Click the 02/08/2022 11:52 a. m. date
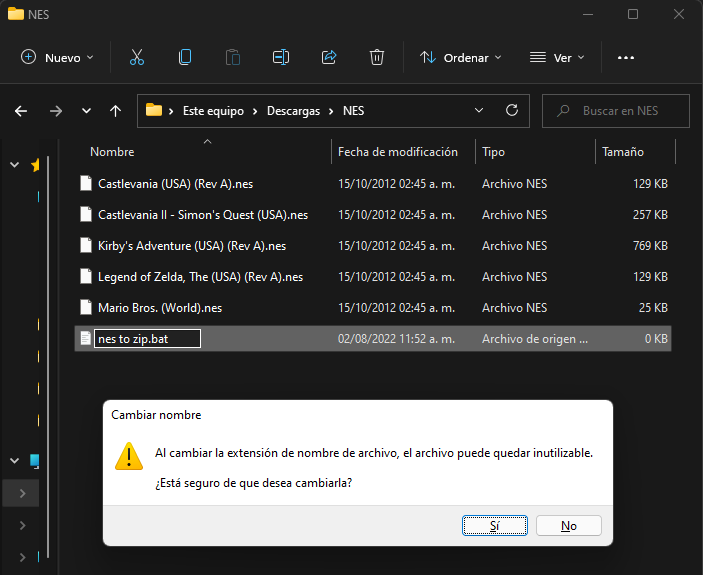The image size is (703, 575). click(396, 339)
